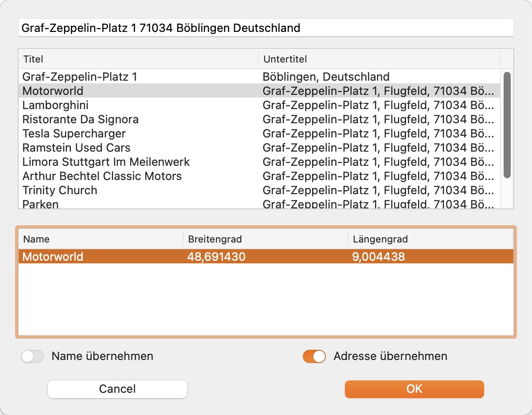Click the Arthur Bechtel row's address subtitle
Screen dimensions: 532x415
coord(378,176)
